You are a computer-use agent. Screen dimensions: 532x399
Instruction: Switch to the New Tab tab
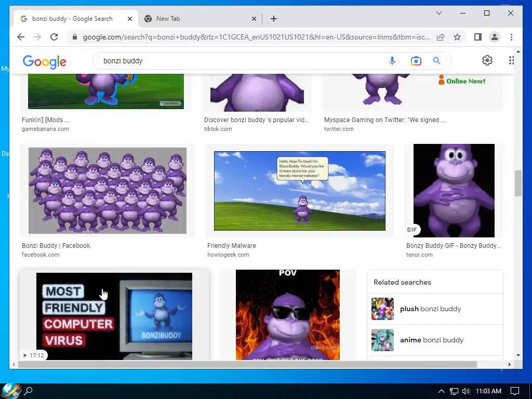point(200,19)
